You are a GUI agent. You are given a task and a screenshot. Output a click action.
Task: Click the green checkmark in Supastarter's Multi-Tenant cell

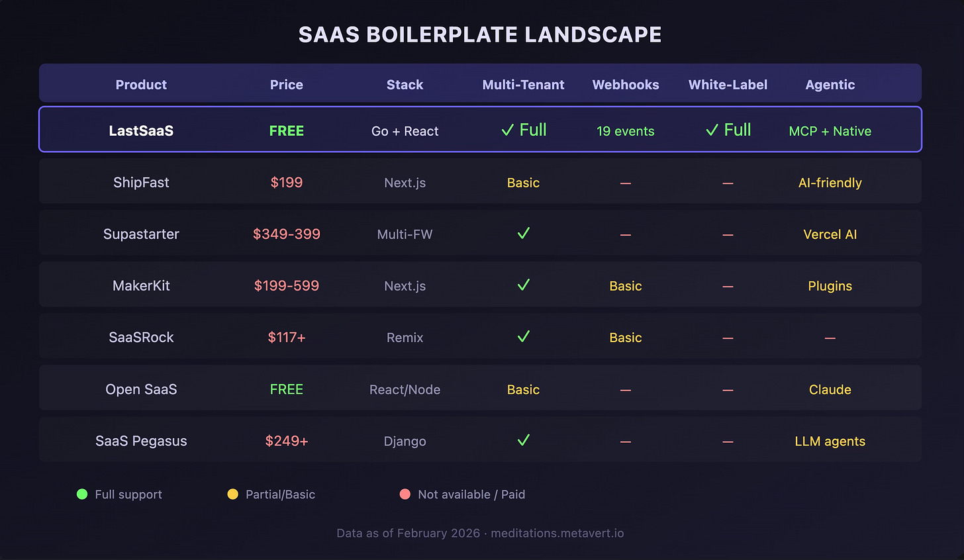(x=523, y=233)
